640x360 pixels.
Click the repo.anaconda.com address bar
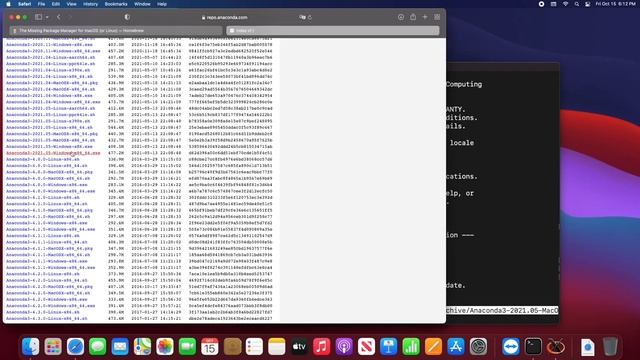coord(224,18)
